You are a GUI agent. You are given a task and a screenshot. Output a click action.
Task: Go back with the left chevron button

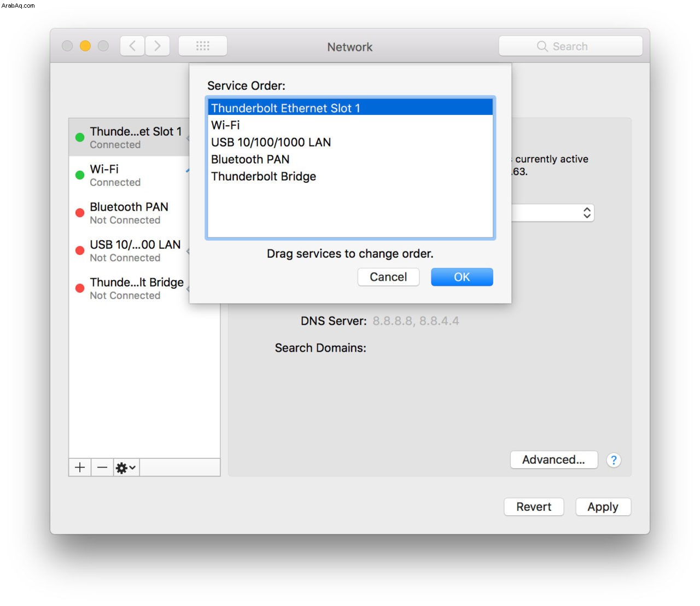tap(132, 46)
